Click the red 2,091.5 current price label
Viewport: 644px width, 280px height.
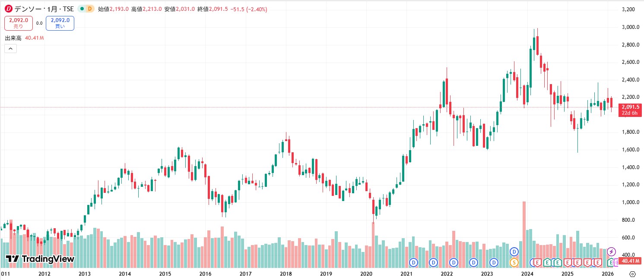(631, 107)
